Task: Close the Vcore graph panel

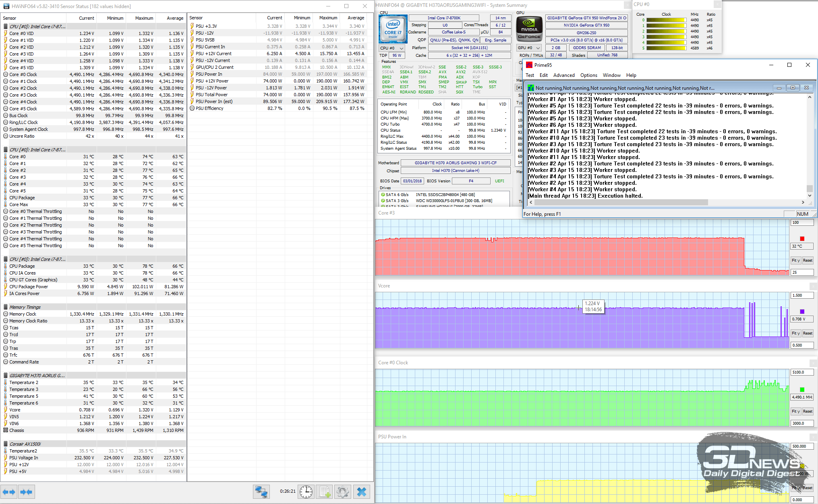Action: pyautogui.click(x=814, y=286)
